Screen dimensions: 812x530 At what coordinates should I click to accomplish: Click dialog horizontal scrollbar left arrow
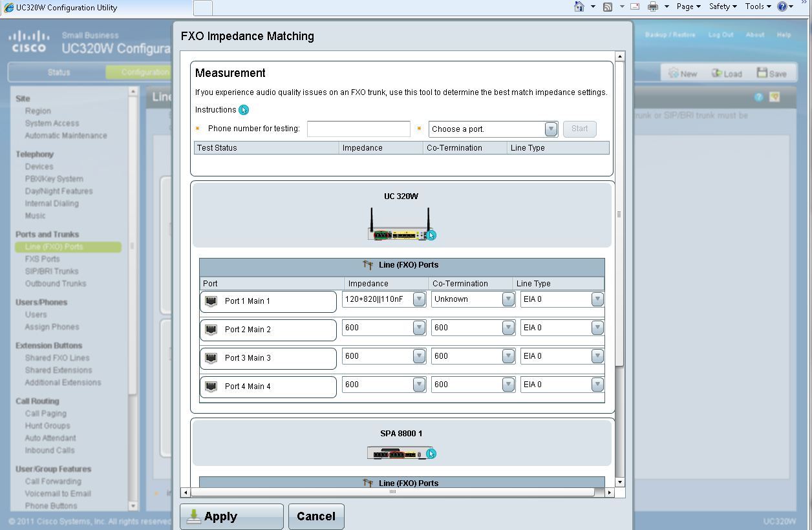(186, 493)
